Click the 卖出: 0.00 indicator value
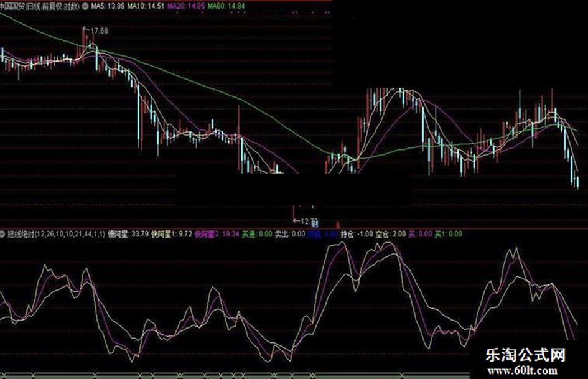This screenshot has width=588, height=379. click(290, 235)
